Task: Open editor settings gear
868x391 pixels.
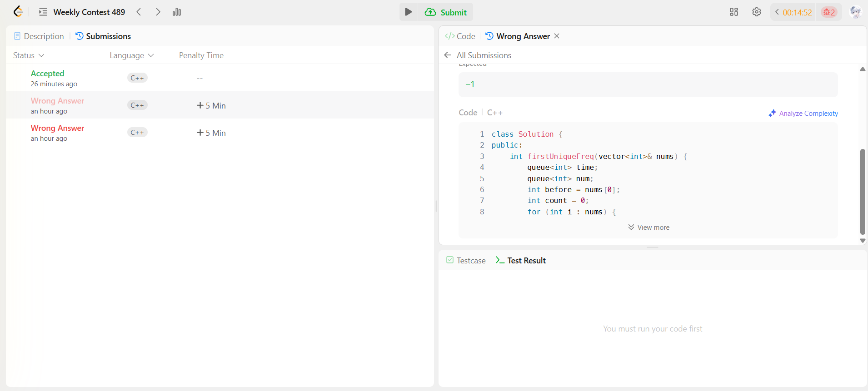Action: click(756, 12)
